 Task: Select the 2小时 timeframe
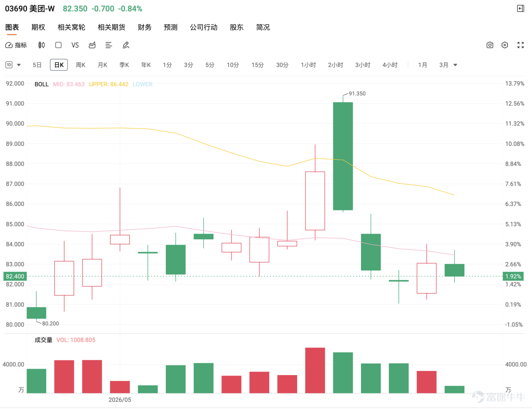335,65
